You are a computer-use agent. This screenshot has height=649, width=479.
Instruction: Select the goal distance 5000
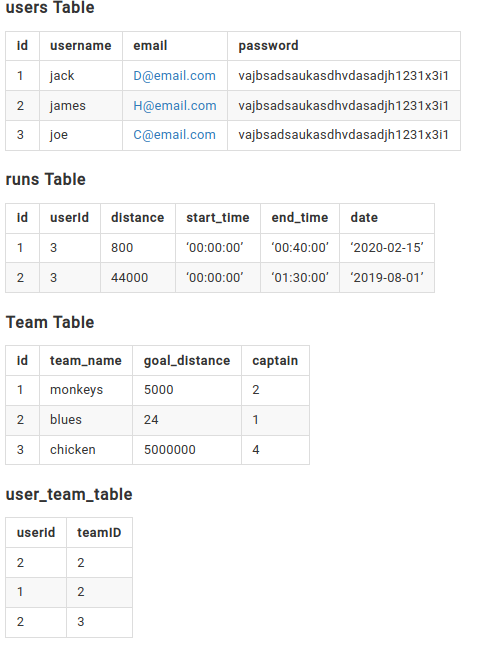187,390
